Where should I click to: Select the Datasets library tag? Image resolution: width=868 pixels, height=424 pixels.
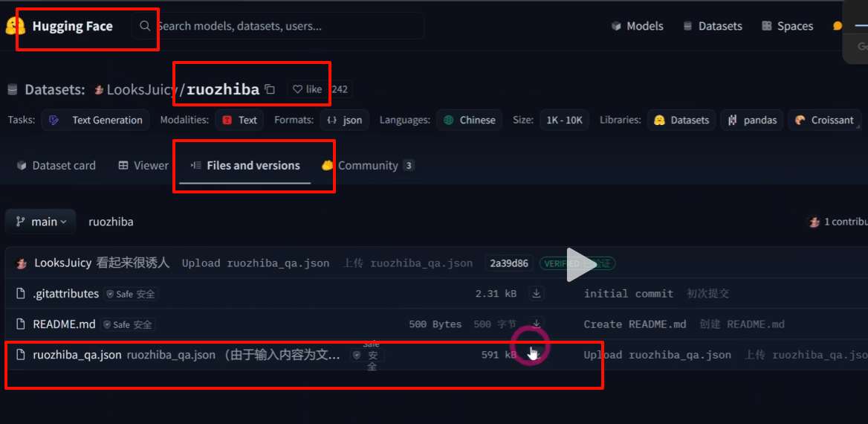pyautogui.click(x=681, y=120)
